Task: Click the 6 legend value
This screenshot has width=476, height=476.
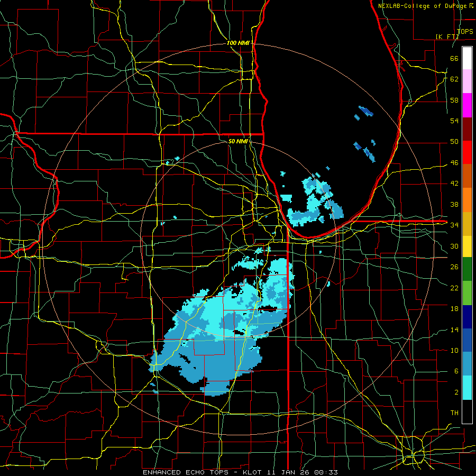Action: point(456,371)
